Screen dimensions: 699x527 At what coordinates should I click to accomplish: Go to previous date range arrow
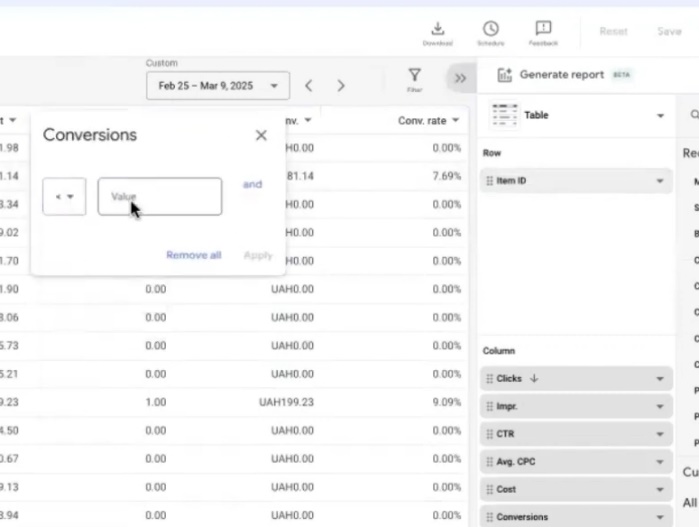click(x=309, y=86)
